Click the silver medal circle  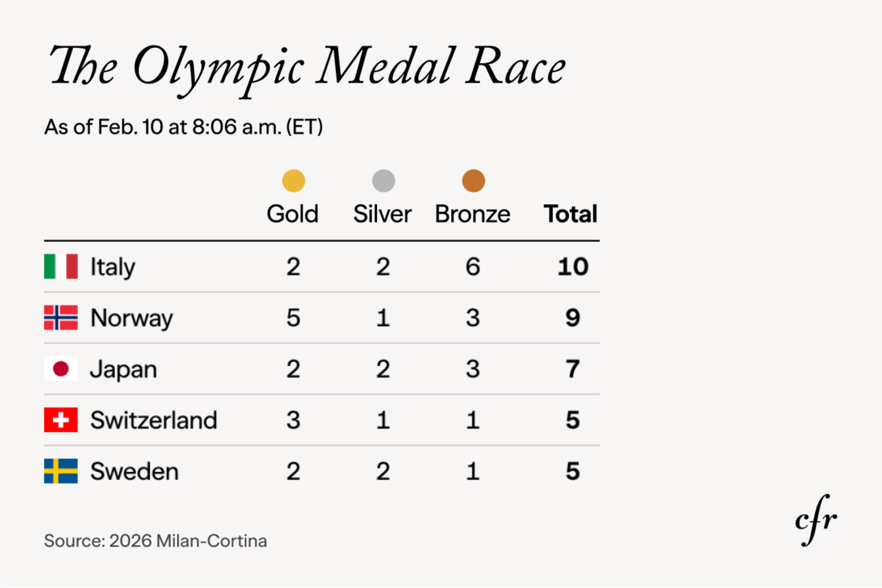tap(384, 181)
